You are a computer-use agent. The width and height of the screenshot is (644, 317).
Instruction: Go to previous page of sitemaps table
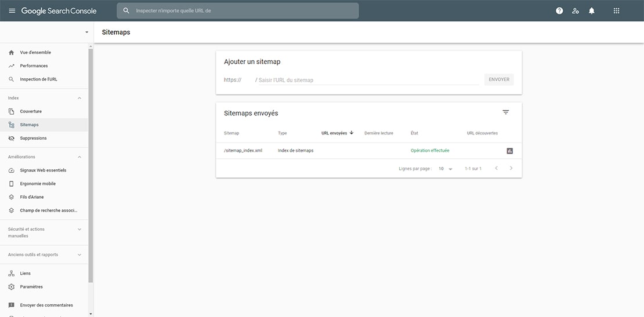coord(496,168)
